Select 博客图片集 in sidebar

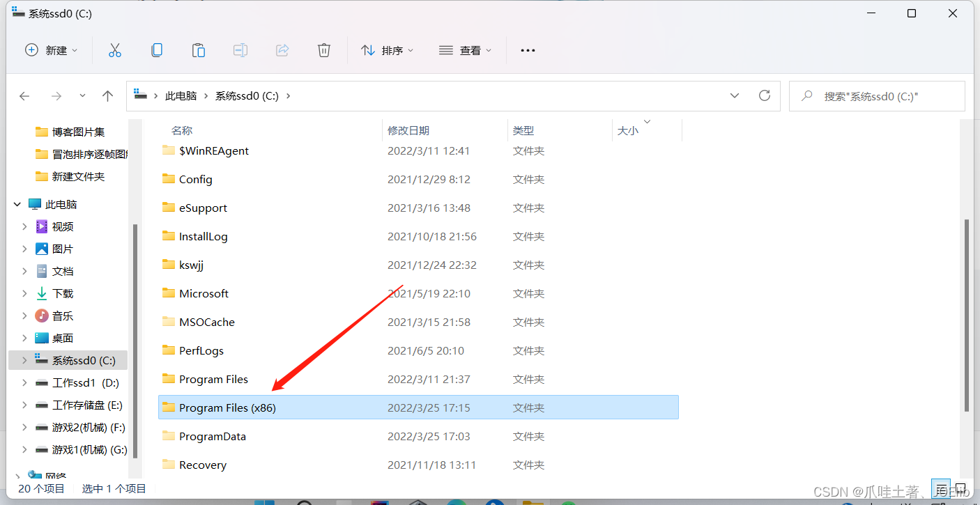[x=79, y=132]
